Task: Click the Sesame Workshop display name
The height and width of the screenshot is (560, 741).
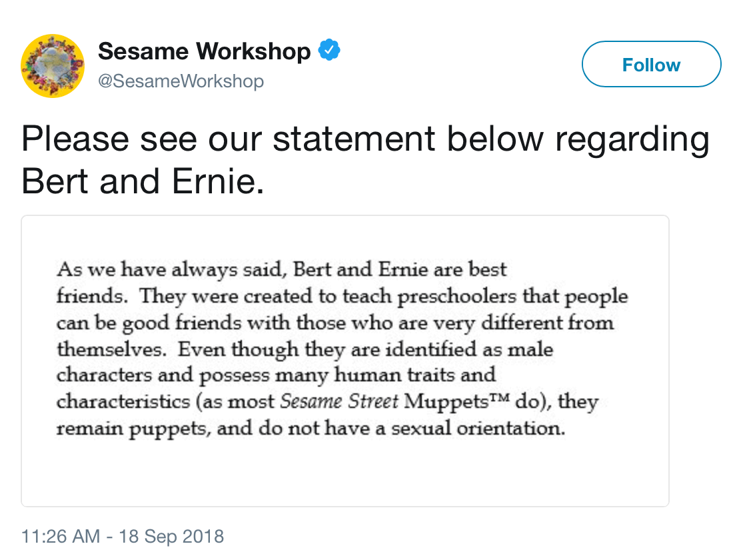Action: pos(204,51)
